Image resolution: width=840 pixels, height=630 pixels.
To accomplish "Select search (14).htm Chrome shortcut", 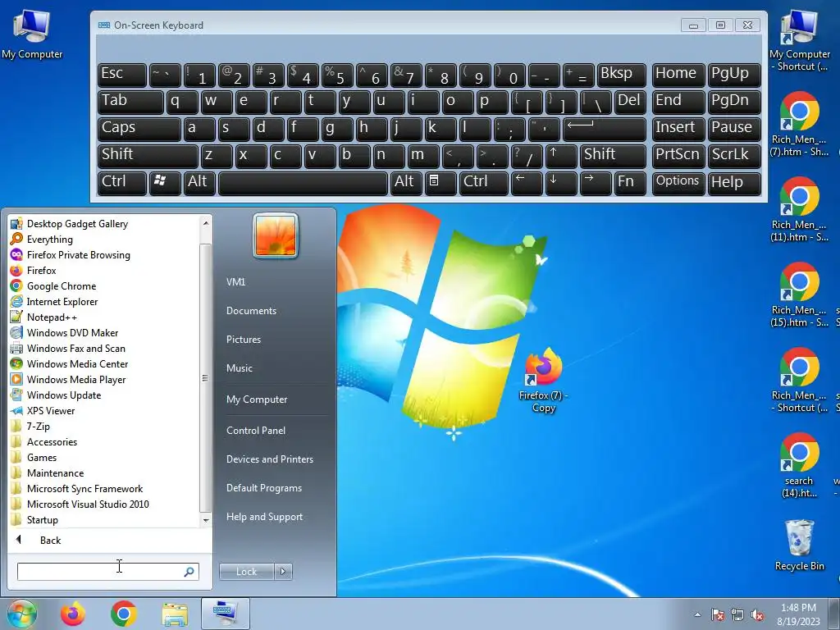I will coord(799,465).
